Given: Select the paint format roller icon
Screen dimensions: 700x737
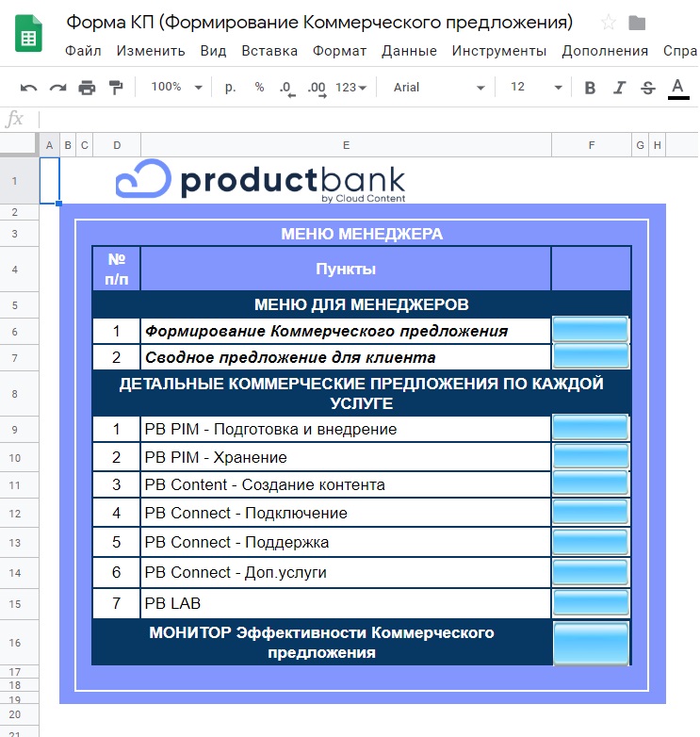Looking at the screenshot, I should pyautogui.click(x=116, y=88).
